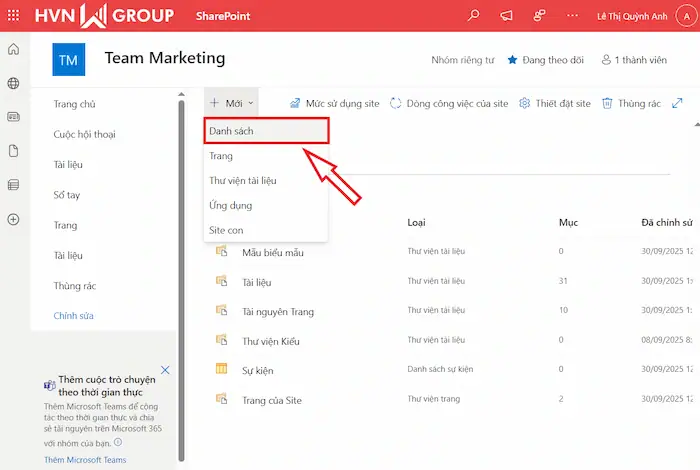Open the Sự kiện list item
700x470 pixels.
pos(258,369)
